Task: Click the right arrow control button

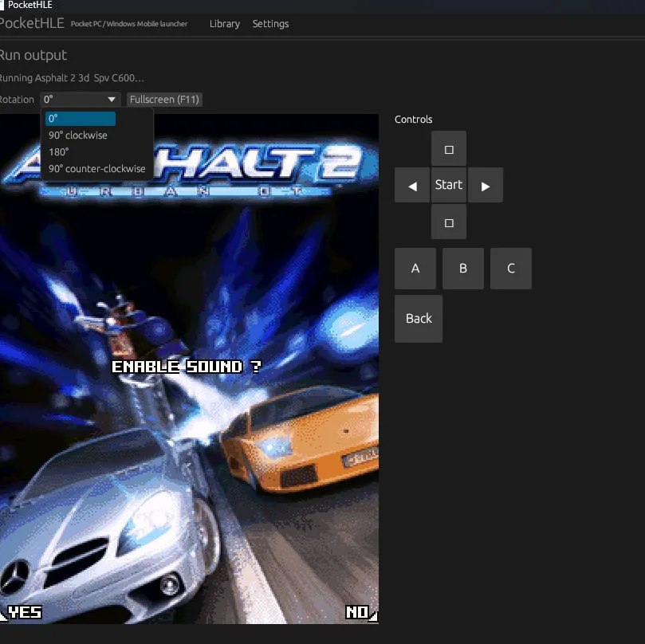Action: pos(486,185)
